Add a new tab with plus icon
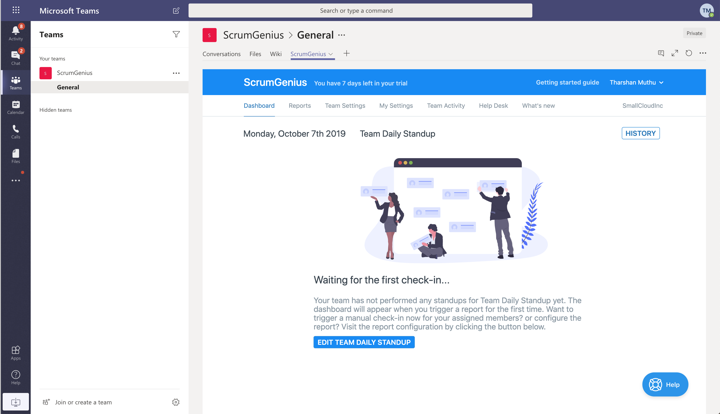This screenshot has width=720, height=414. [x=347, y=54]
